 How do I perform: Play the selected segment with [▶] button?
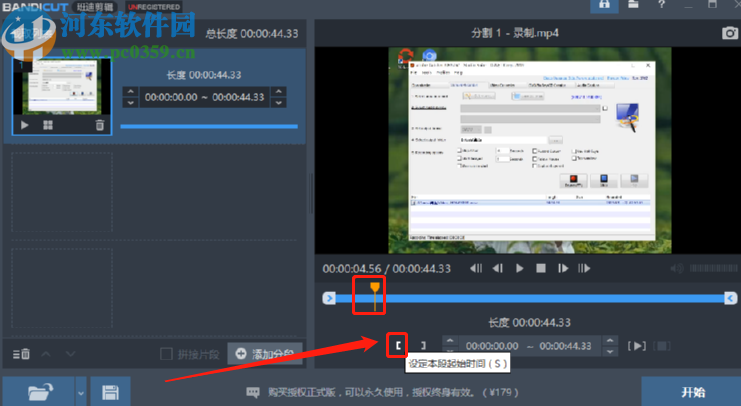pyautogui.click(x=637, y=346)
